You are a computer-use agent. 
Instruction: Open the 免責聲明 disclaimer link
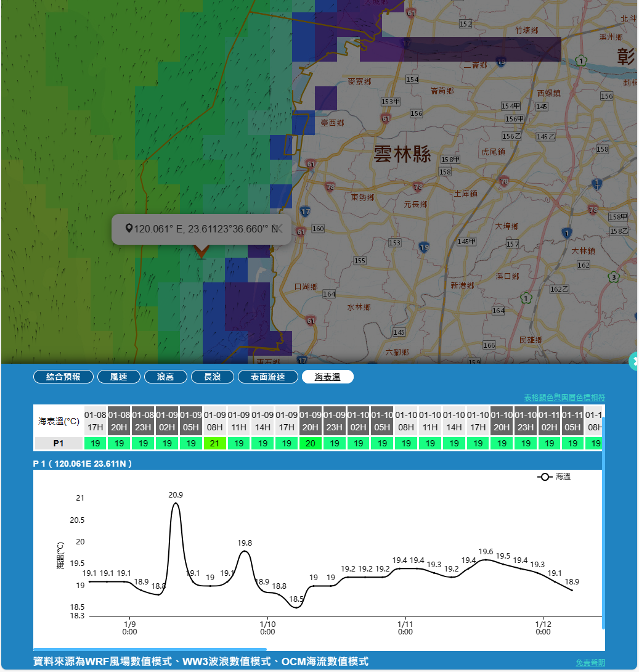590,662
